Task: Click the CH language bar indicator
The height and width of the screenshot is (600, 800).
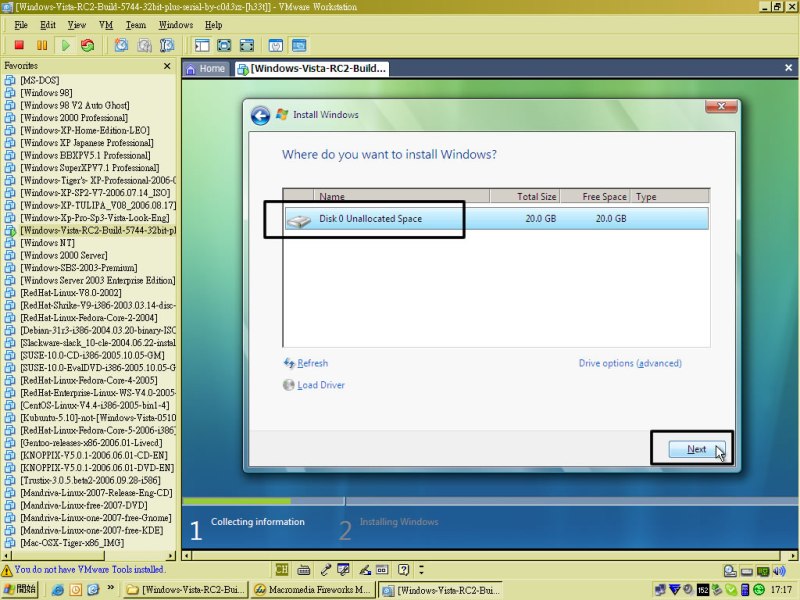Action: (282, 569)
